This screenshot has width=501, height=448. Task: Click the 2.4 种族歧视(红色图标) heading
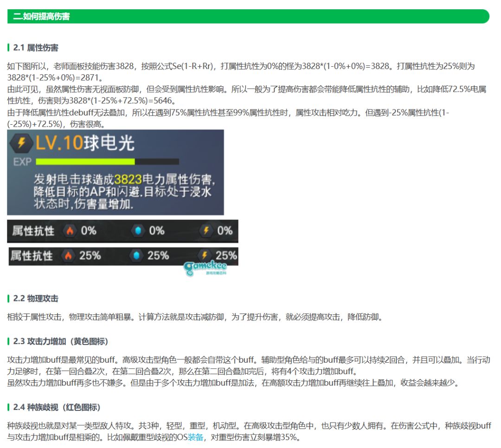[x=57, y=407]
